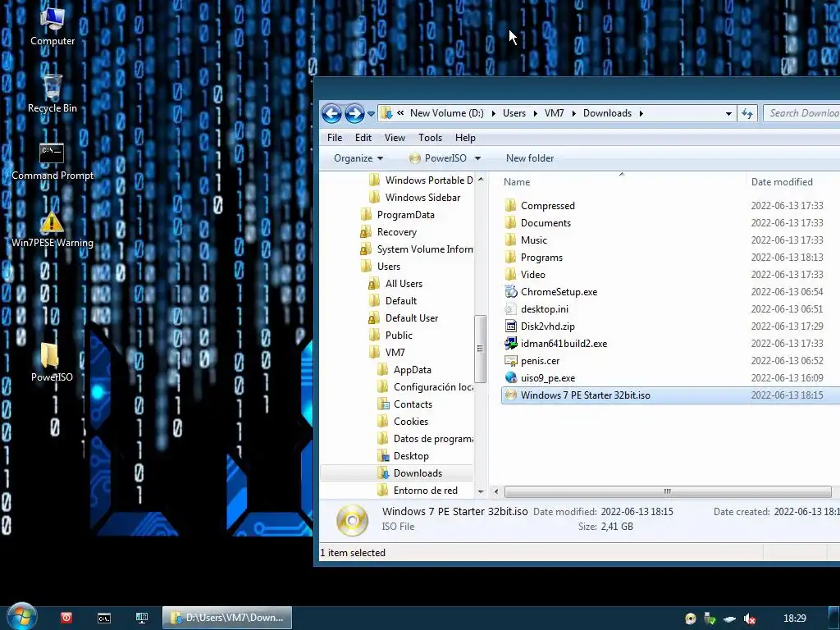840x630 pixels.
Task: Click the tree pane scroll down arrow
Action: tap(481, 491)
